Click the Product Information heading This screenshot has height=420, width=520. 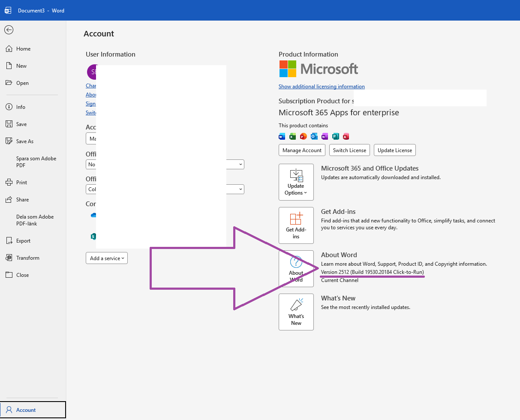pyautogui.click(x=308, y=54)
